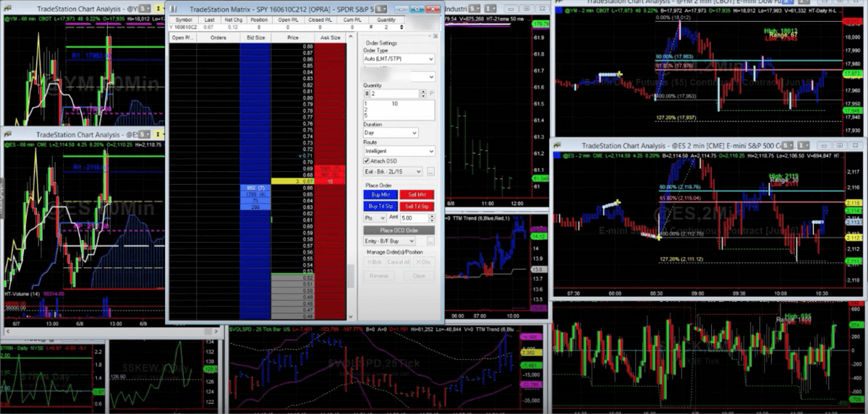
Task: Open the symbol link S button in Matrix title
Action: [381, 9]
